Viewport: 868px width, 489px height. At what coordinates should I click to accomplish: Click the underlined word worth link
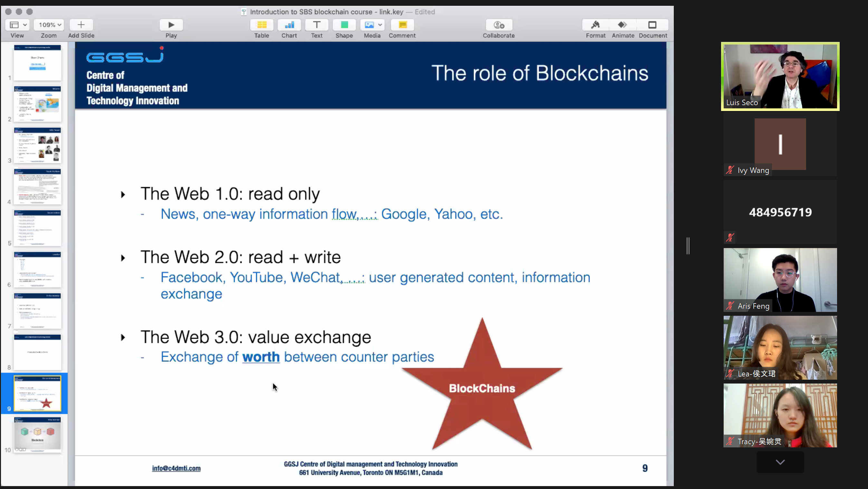(x=261, y=357)
